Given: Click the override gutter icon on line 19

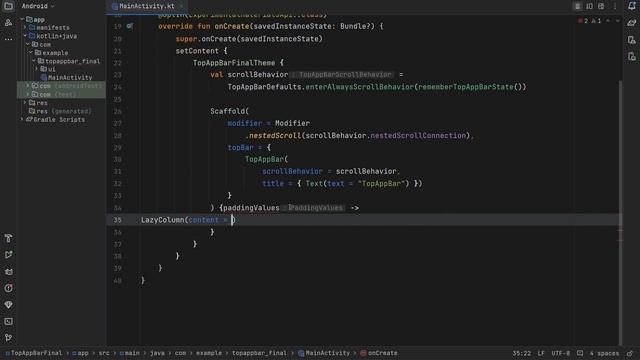Looking at the screenshot, I should coord(129,26).
